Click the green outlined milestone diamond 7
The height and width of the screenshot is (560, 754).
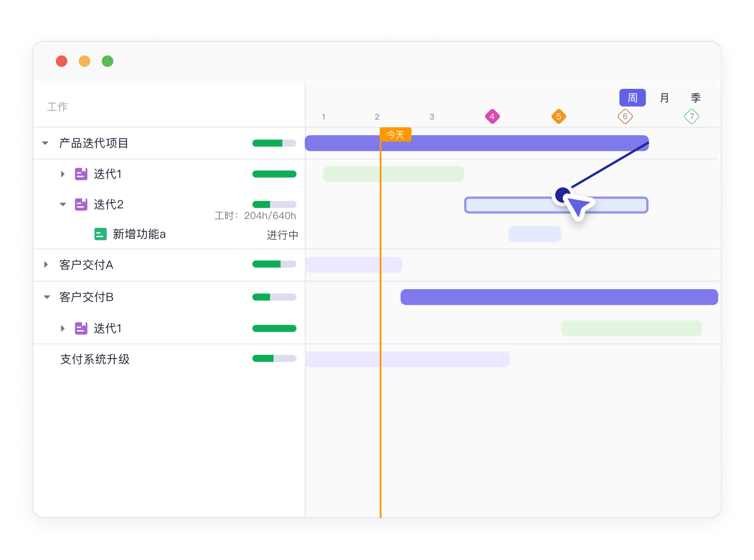coord(692,116)
